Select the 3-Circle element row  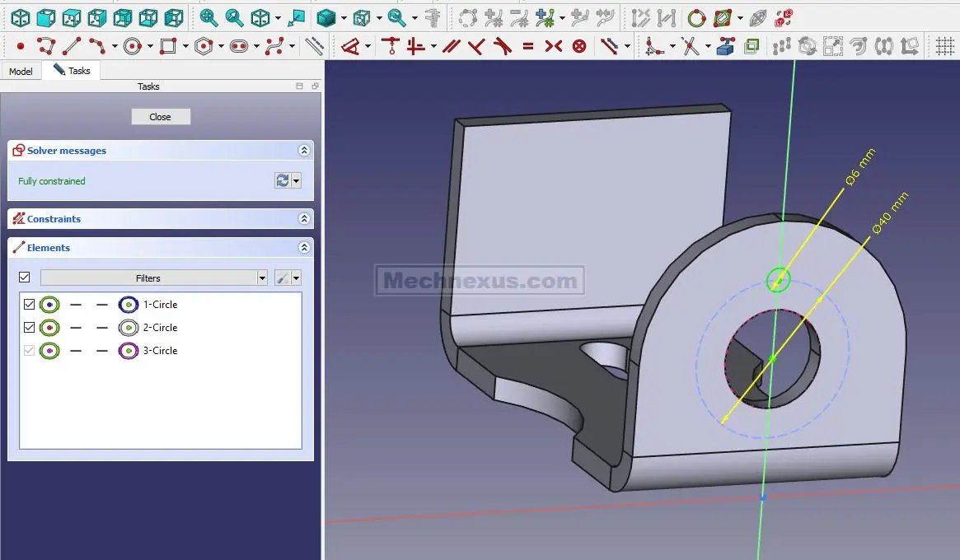[x=160, y=351]
